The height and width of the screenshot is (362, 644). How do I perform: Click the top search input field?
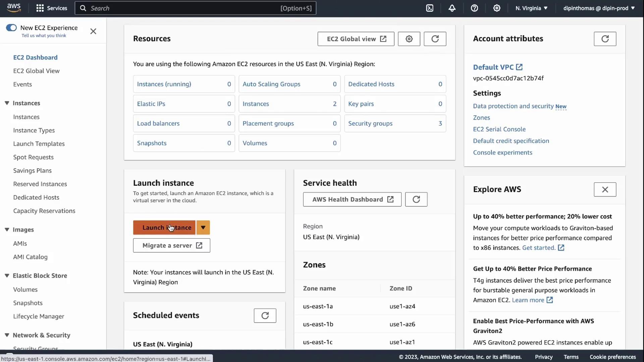184,8
